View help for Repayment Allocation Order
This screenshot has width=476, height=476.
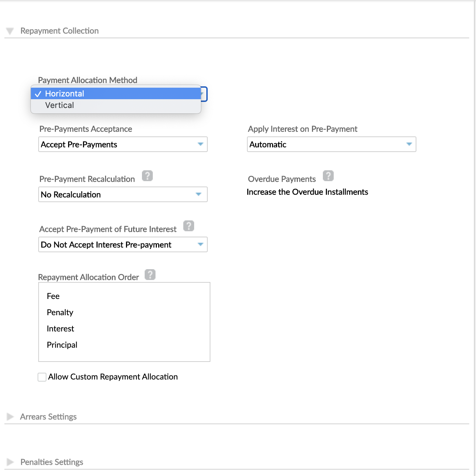[150, 275]
